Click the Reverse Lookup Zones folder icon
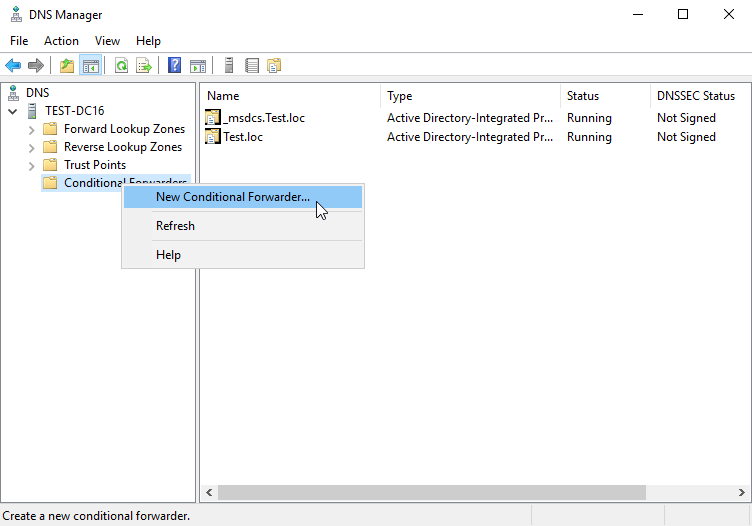 point(50,147)
